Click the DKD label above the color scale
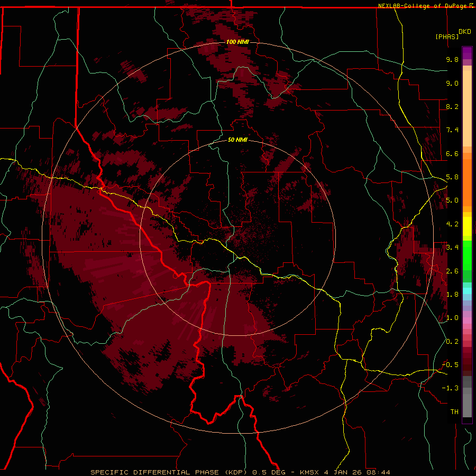Viewport: 476px width, 476px height. [x=465, y=32]
